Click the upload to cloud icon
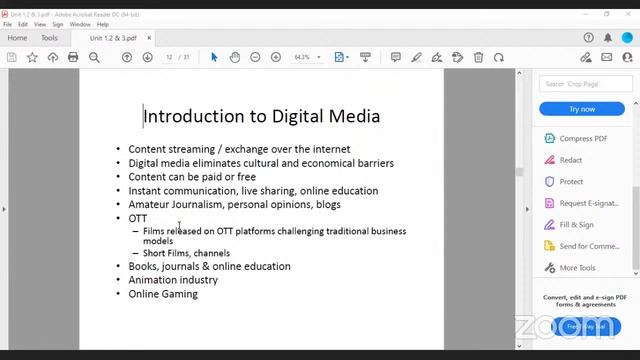 (53, 57)
